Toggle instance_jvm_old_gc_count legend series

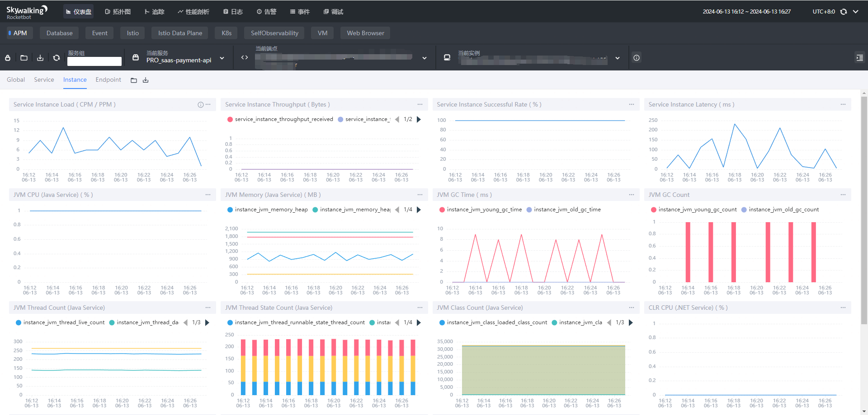coord(780,210)
